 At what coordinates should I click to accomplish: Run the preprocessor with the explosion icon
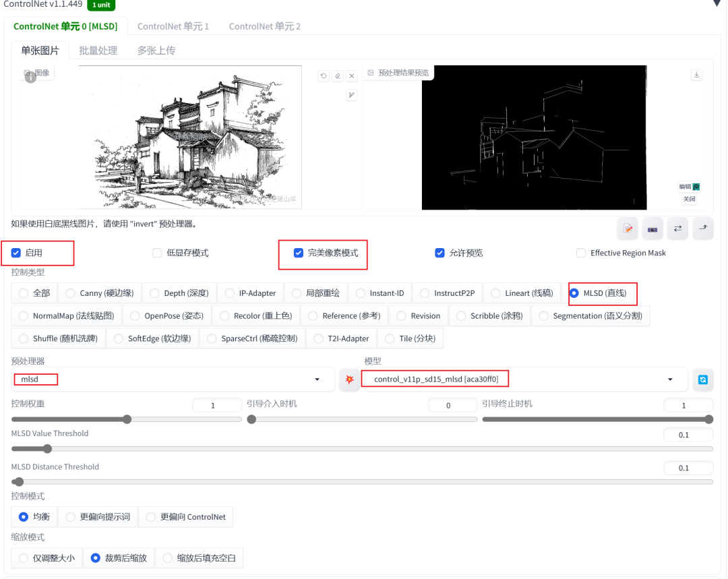pyautogui.click(x=349, y=379)
